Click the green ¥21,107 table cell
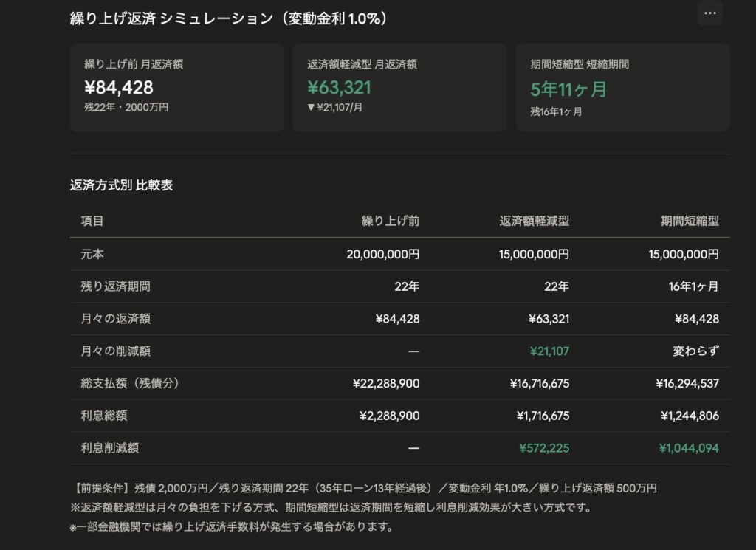Viewport: 756px width, 550px height. 549,351
